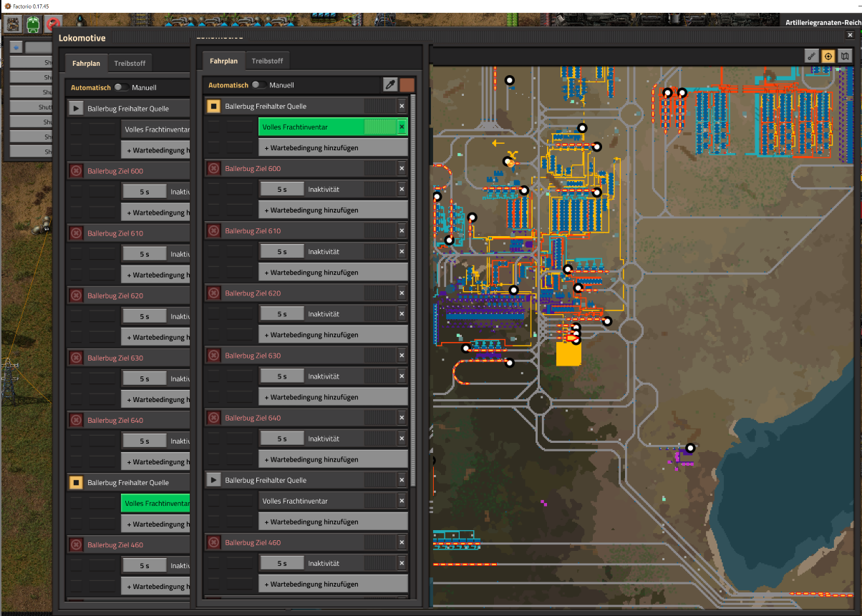Close the locomotive window with top-right X

coord(851,35)
